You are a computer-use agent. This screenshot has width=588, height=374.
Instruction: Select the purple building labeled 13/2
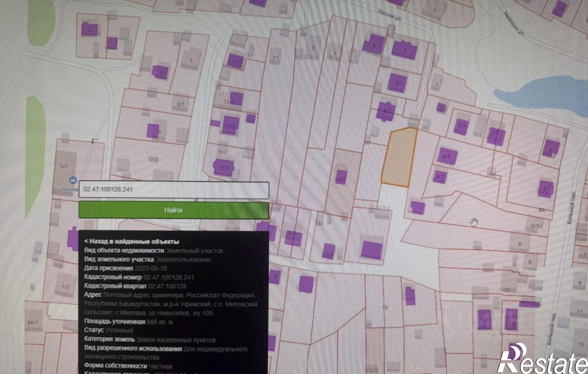coord(230,126)
